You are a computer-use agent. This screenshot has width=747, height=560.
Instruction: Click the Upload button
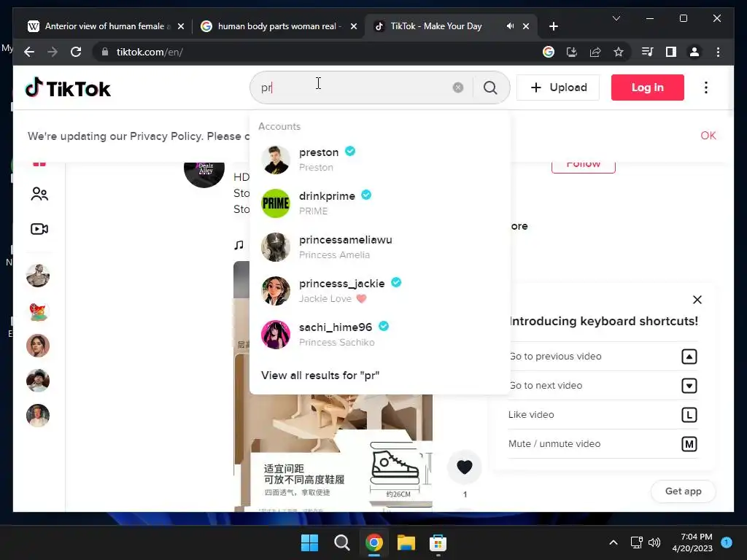coord(558,87)
